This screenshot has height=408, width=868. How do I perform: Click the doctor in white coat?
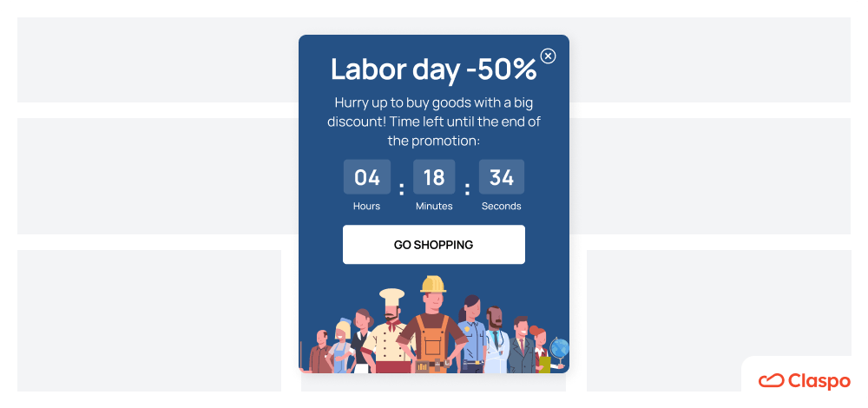pos(496,339)
